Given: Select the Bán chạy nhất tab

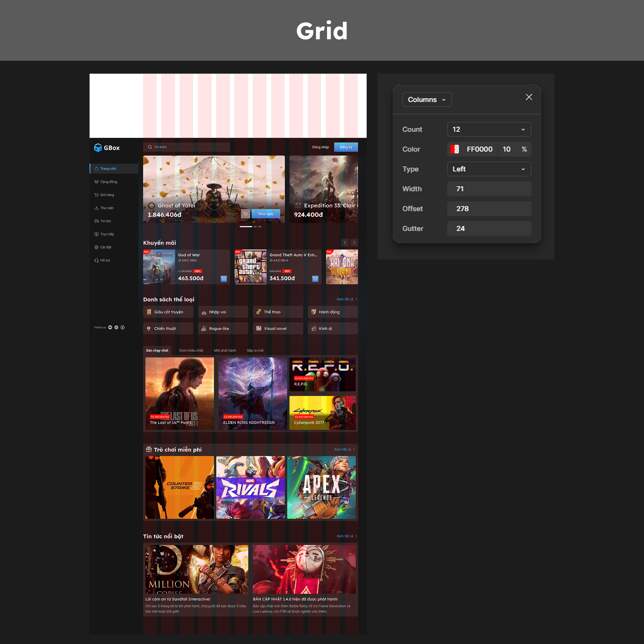Looking at the screenshot, I should click(157, 351).
